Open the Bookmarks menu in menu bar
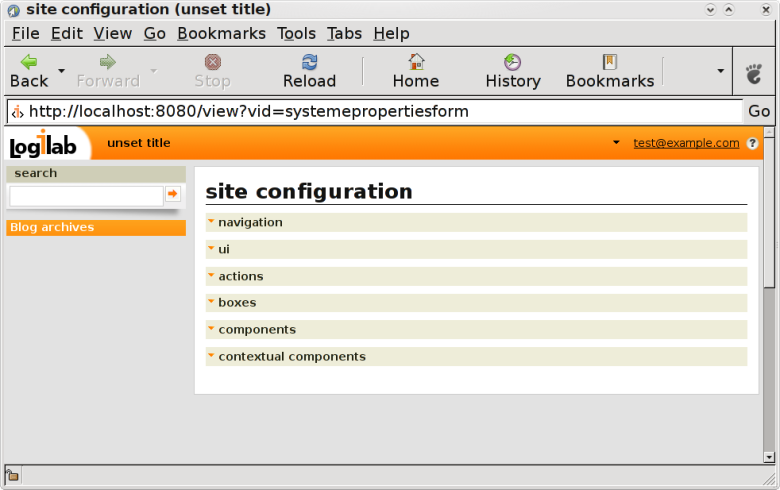This screenshot has height=490, width=780. (x=221, y=33)
